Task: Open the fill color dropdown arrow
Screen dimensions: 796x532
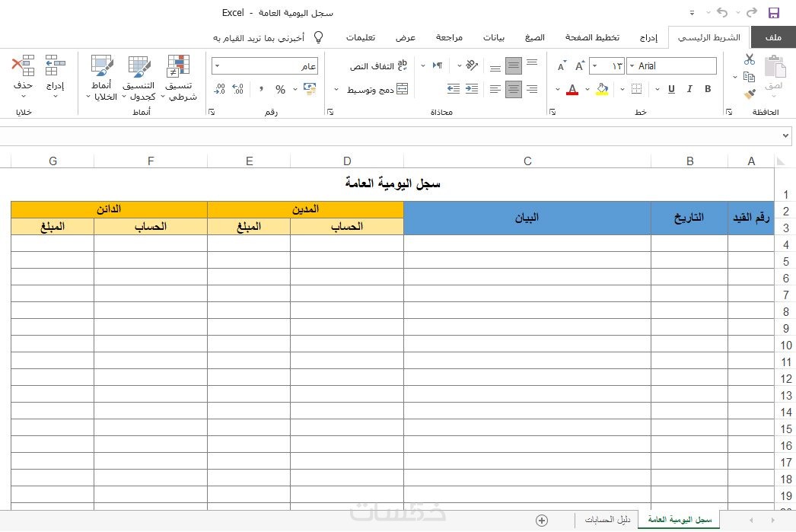Action: (x=587, y=89)
